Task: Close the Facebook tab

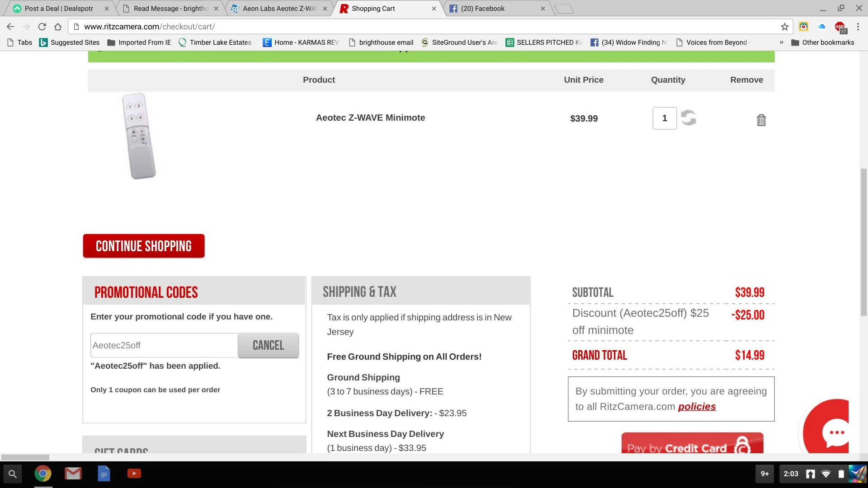Action: point(543,9)
